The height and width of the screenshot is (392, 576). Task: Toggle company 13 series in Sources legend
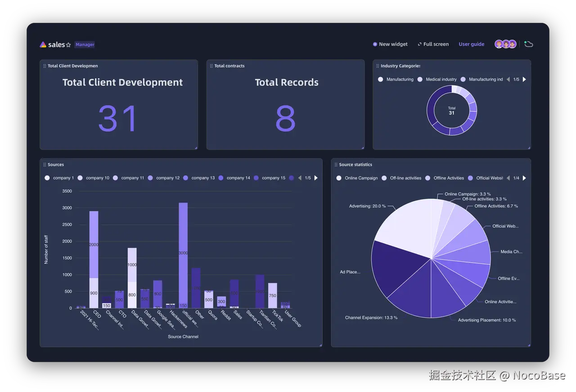pyautogui.click(x=198, y=178)
